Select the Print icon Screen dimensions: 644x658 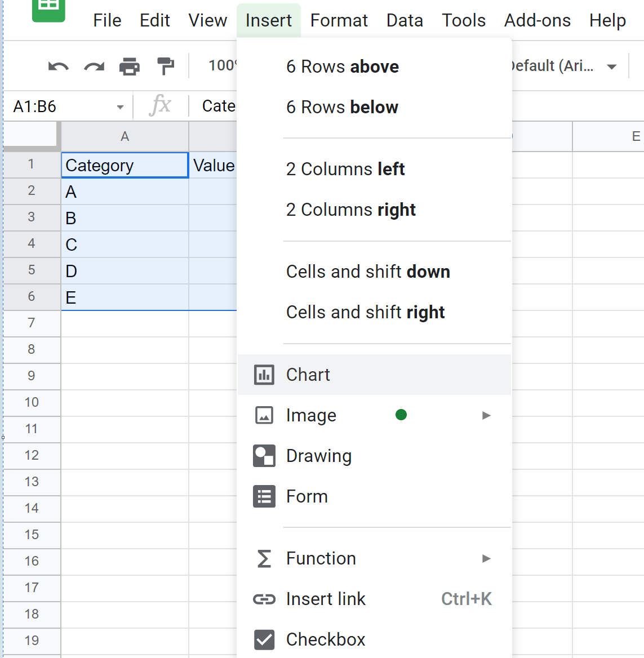click(129, 65)
